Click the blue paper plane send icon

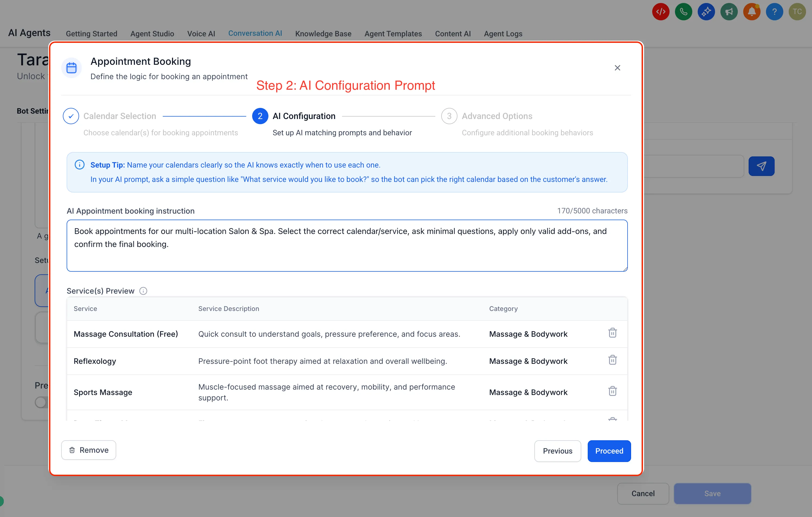(x=761, y=166)
